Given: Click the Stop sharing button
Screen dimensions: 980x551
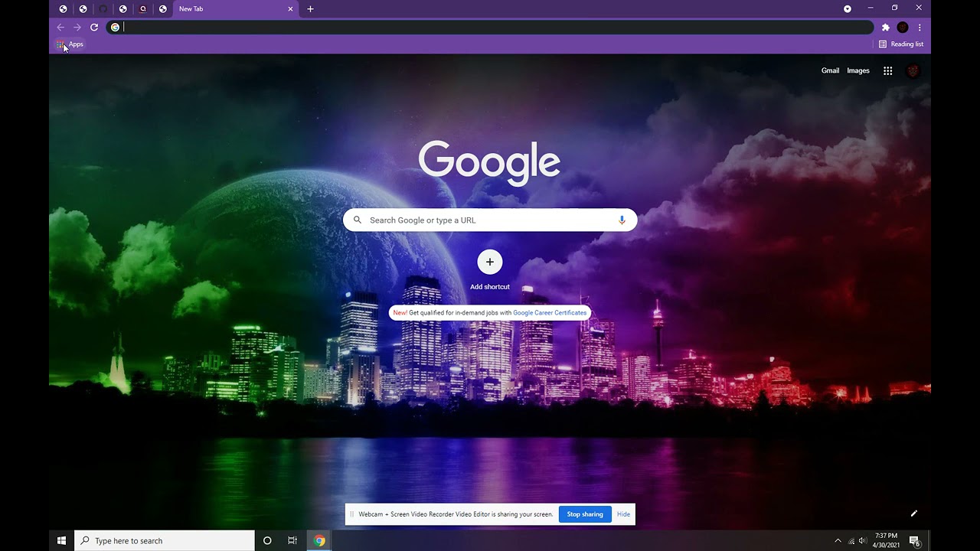Looking at the screenshot, I should point(585,514).
